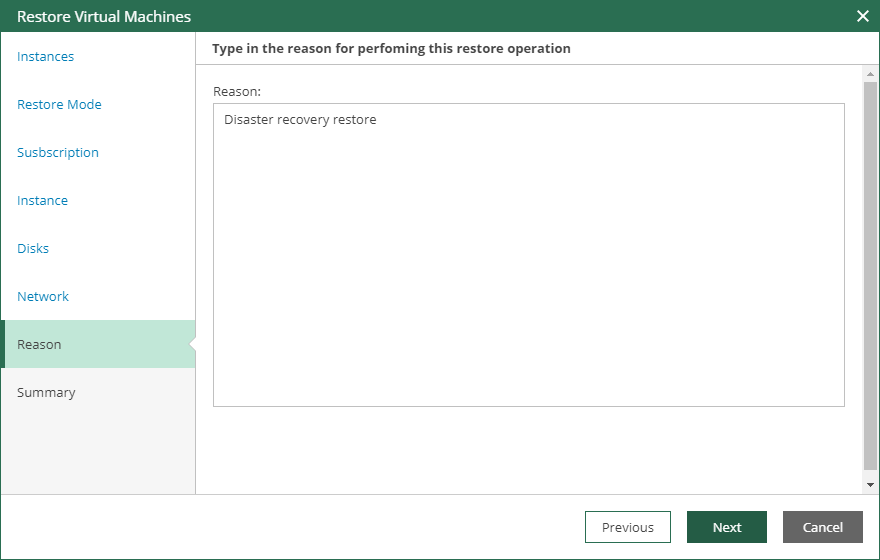Screen dimensions: 880x560
Task: Go to the Instances step
Action: click(46, 57)
